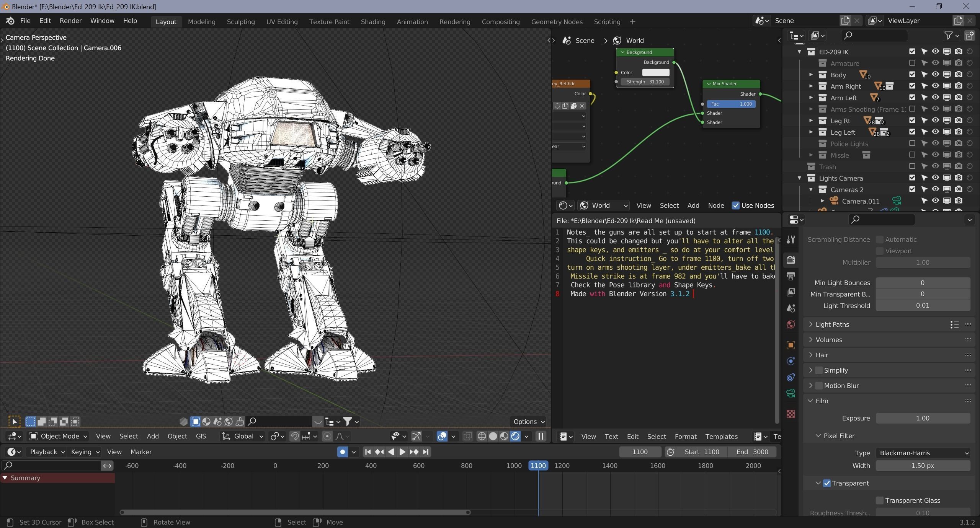
Task: Open the Marker menu in timeline
Action: [x=141, y=452]
